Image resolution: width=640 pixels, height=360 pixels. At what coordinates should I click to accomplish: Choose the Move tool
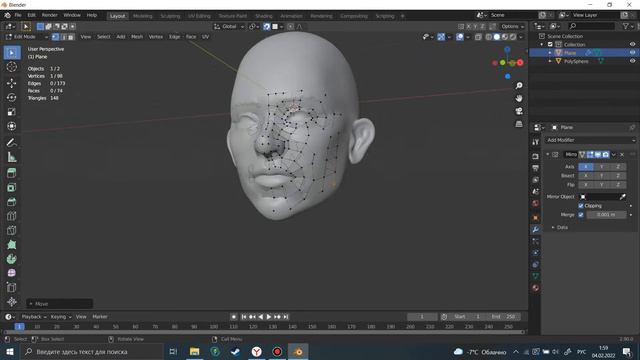[12, 83]
